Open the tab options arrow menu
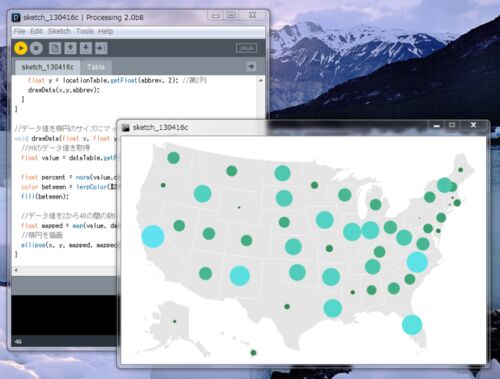The image size is (500, 379). 251,67
